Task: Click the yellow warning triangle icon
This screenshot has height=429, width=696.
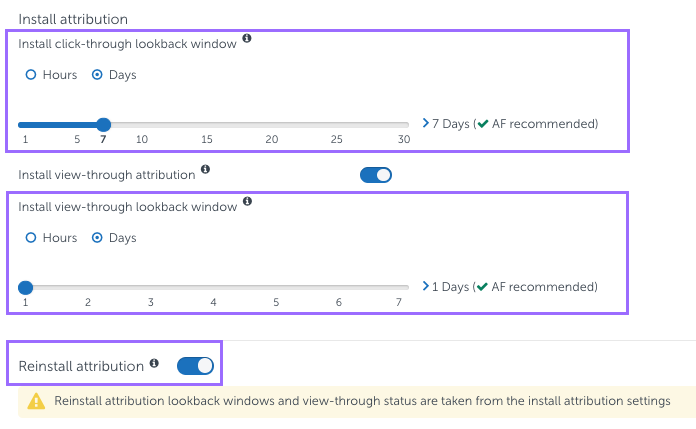Action: tap(37, 401)
